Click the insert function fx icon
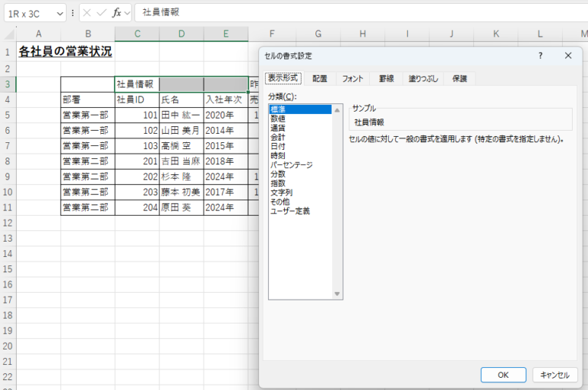Image resolution: width=588 pixels, height=390 pixels. click(x=116, y=13)
